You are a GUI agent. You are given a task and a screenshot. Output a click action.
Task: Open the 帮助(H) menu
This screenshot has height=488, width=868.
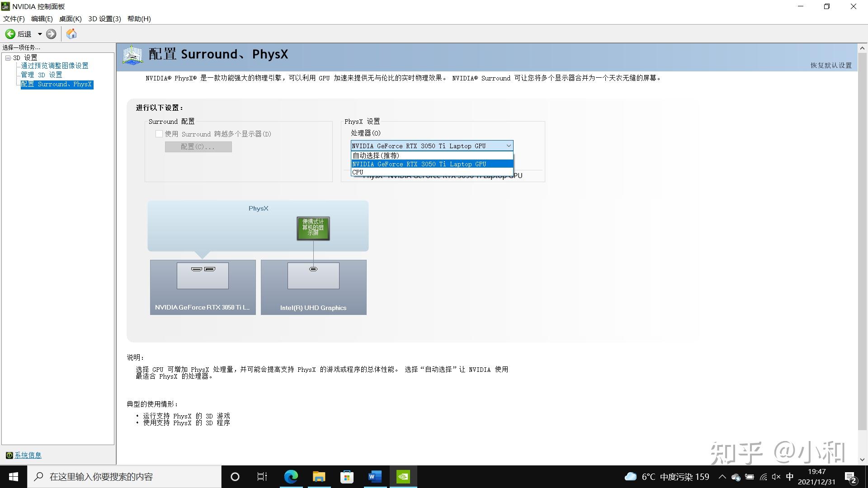tap(139, 19)
